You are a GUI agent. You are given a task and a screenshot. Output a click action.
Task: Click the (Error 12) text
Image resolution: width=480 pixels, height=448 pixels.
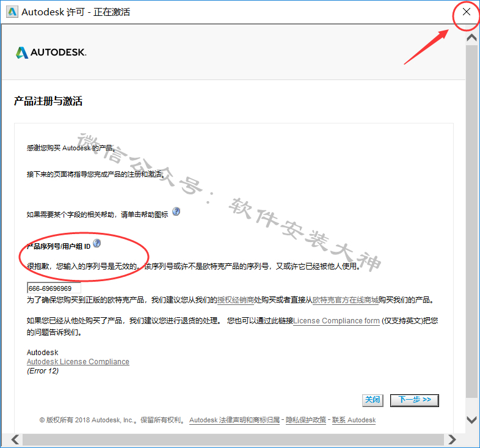[43, 371]
